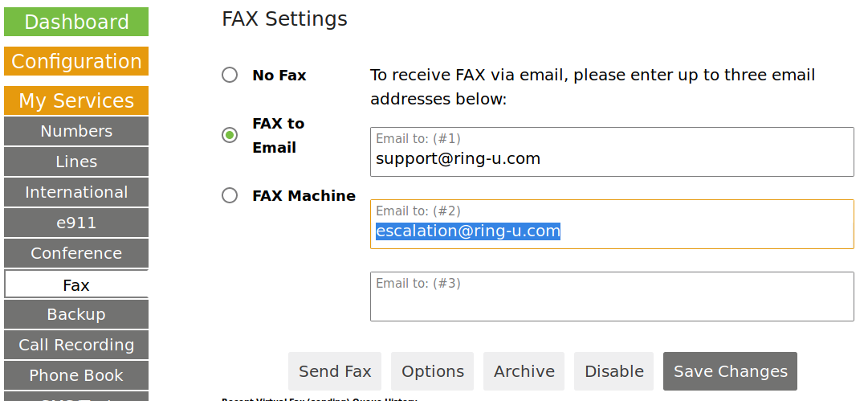868x401 pixels.
Task: Navigate to e911 settings
Action: (x=76, y=223)
